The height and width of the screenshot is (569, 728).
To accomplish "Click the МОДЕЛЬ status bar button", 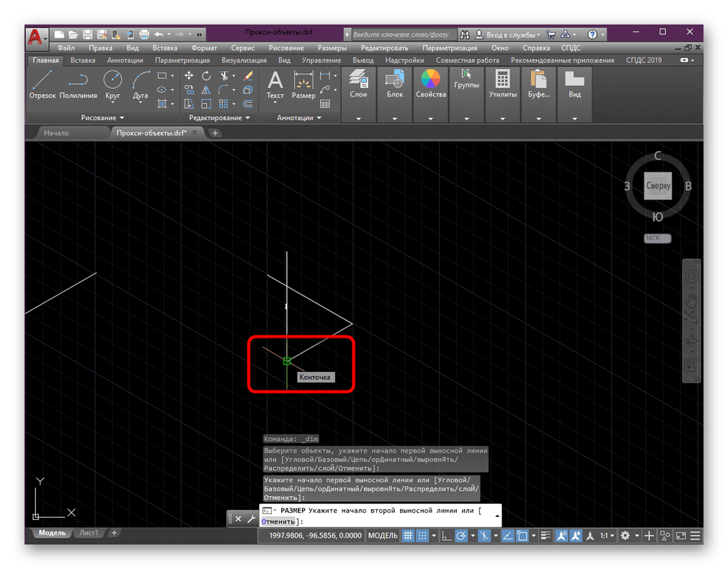I will (382, 535).
